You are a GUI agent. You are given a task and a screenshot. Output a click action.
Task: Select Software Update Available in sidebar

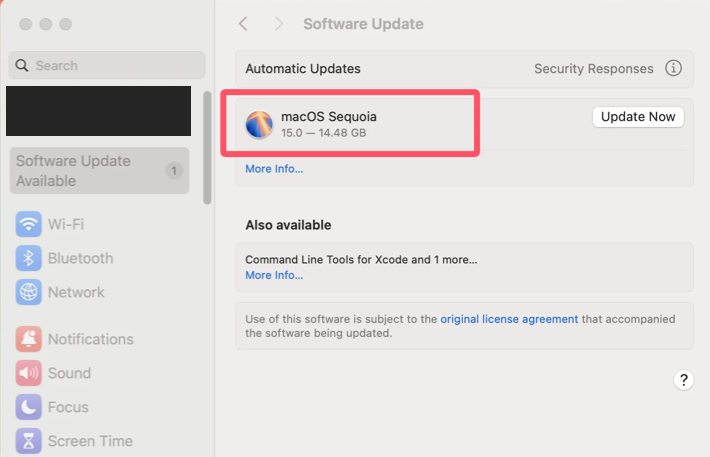click(x=99, y=171)
